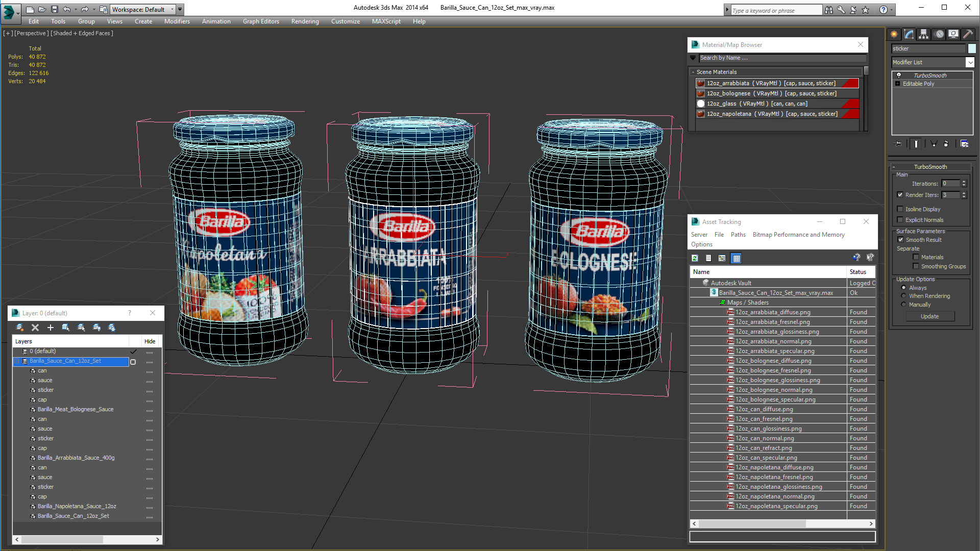Open the Hierarchy command panel tab
The width and height of the screenshot is (980, 551).
pyautogui.click(x=923, y=34)
